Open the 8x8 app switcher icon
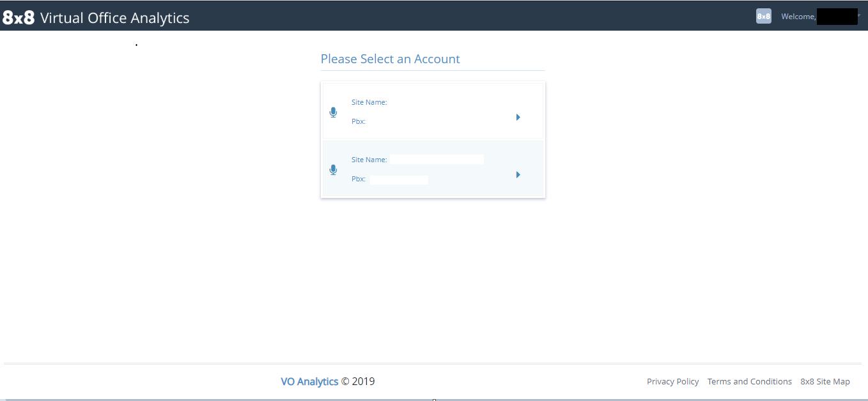This screenshot has width=868, height=401. [763, 17]
